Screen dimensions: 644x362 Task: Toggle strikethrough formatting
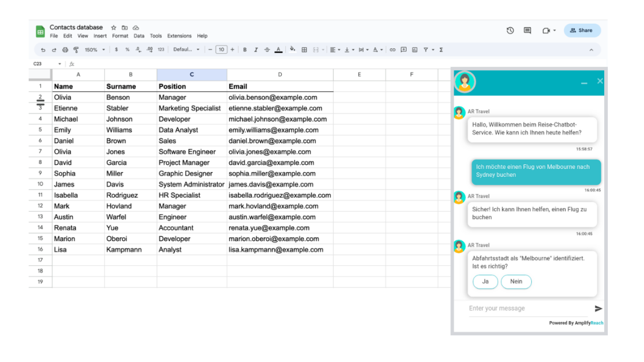point(267,50)
